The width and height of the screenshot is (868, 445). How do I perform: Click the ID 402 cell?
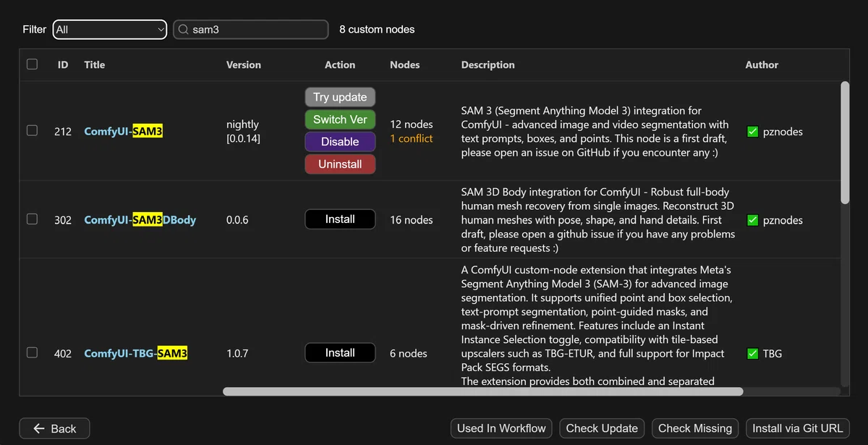point(63,354)
